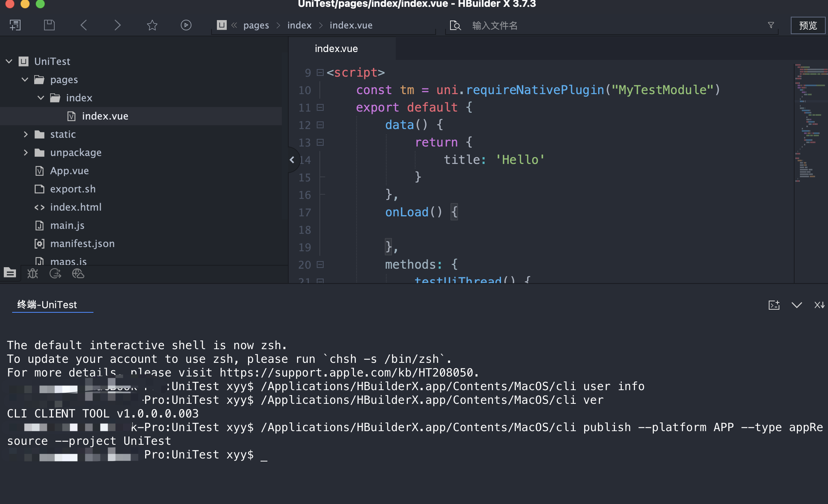This screenshot has width=828, height=504.
Task: Click the index.html code brackets icon
Action: (40, 207)
